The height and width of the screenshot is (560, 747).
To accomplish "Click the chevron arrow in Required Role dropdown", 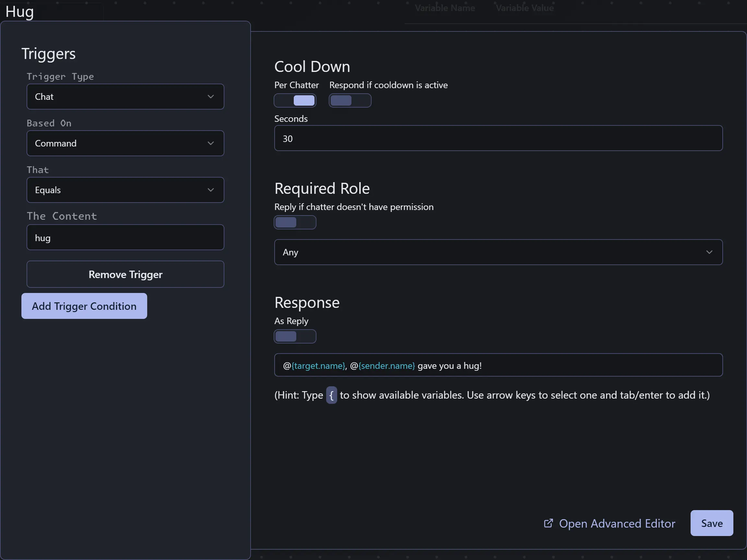I will pyautogui.click(x=709, y=252).
